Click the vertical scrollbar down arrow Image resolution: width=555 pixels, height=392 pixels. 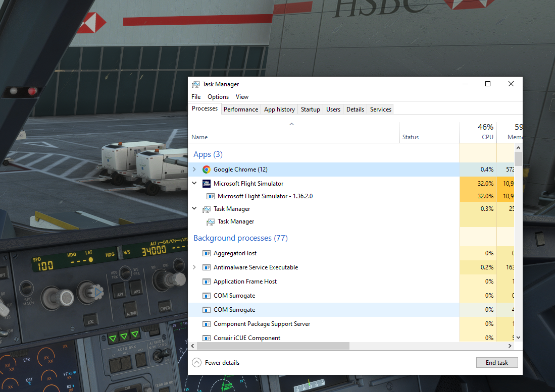[518, 337]
